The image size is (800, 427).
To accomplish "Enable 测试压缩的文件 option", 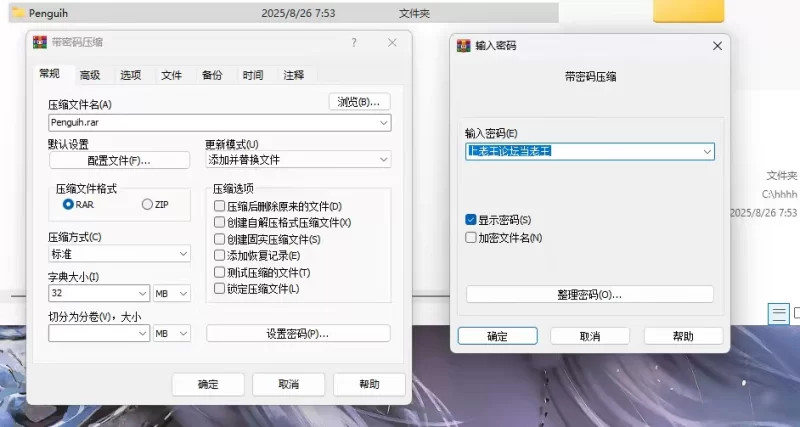I will click(219, 272).
